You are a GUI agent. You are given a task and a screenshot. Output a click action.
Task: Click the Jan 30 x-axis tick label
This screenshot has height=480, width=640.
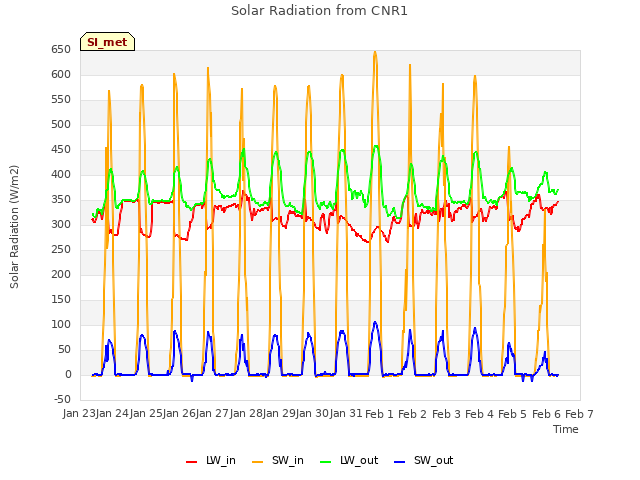[313, 413]
